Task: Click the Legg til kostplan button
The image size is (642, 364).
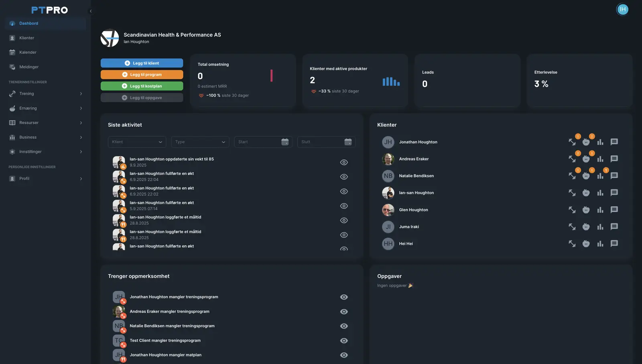Action: [142, 86]
